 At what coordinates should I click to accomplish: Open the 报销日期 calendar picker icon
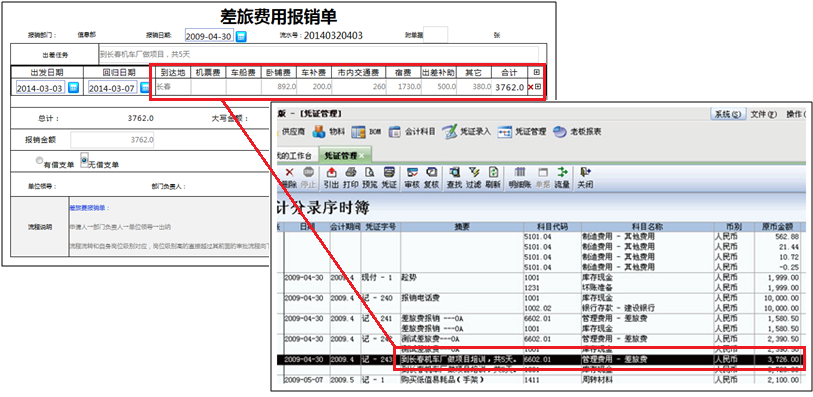click(241, 36)
